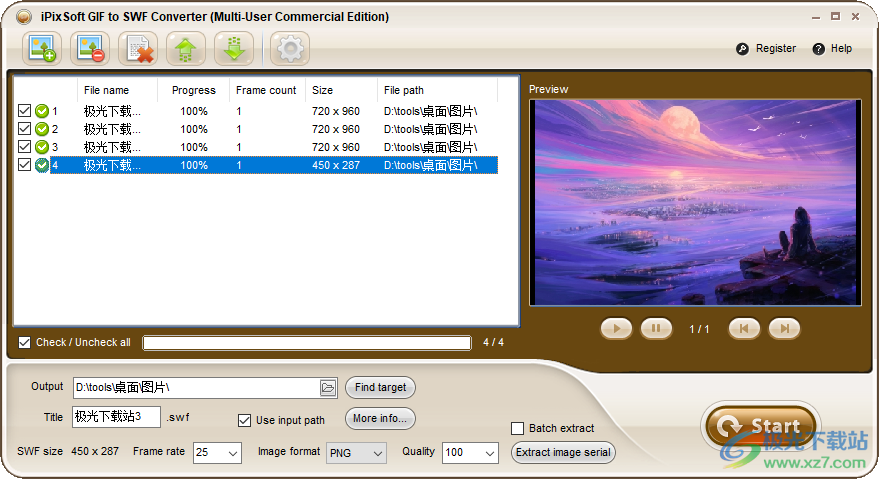This screenshot has width=879, height=479.
Task: Click the Help question mark icon
Action: click(818, 49)
